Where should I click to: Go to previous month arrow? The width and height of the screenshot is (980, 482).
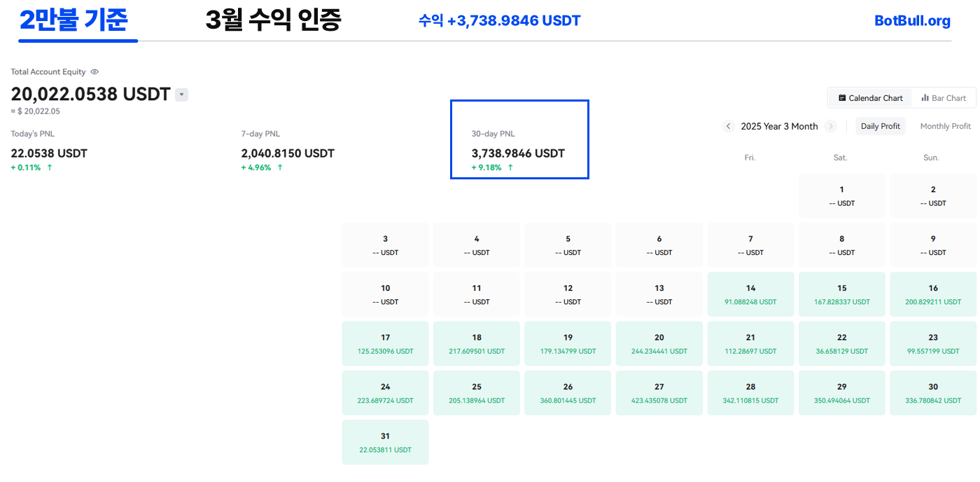(x=728, y=126)
